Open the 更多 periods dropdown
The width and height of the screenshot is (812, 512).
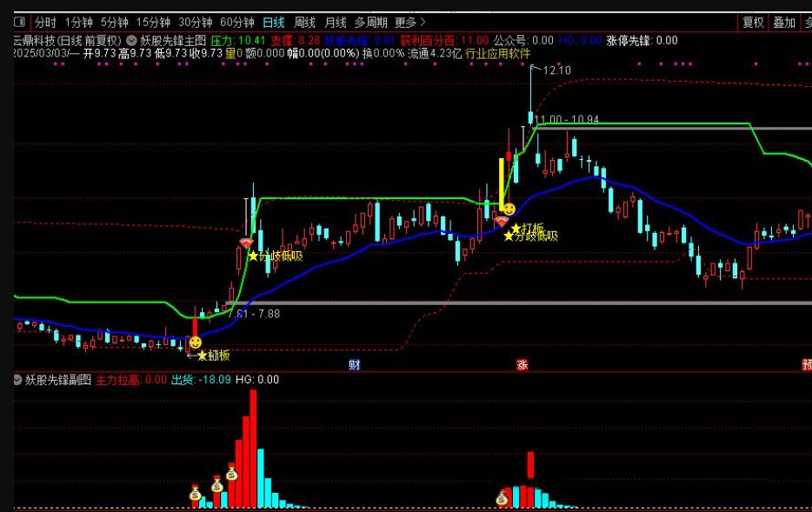[x=409, y=23]
